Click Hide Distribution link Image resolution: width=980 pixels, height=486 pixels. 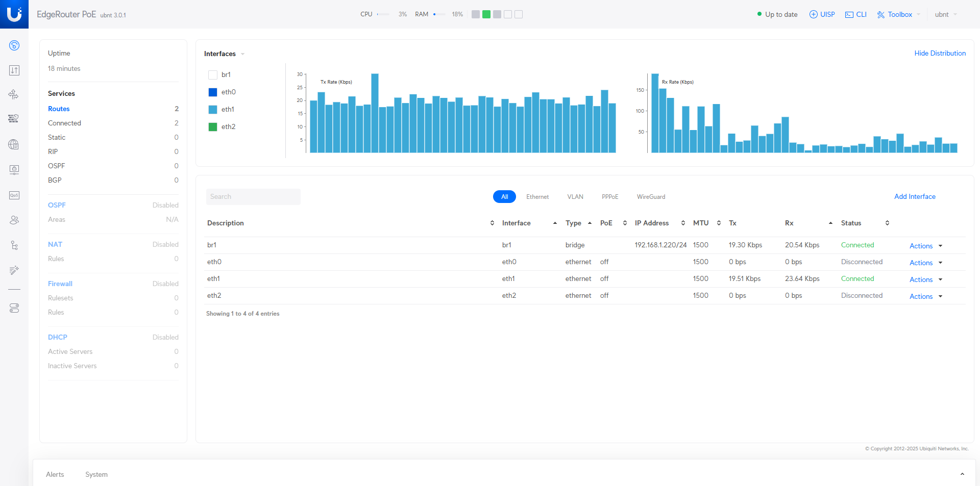pyautogui.click(x=940, y=53)
